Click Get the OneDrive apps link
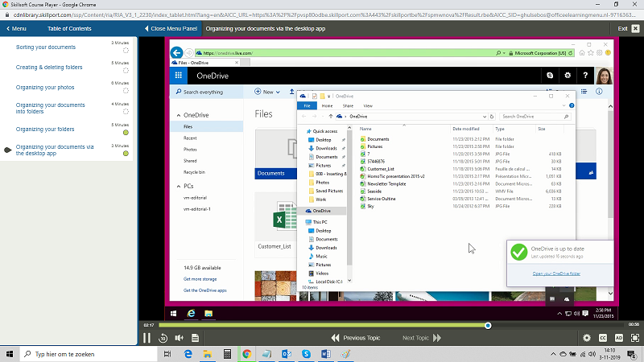Screen dimensions: 644x362 tap(205, 290)
